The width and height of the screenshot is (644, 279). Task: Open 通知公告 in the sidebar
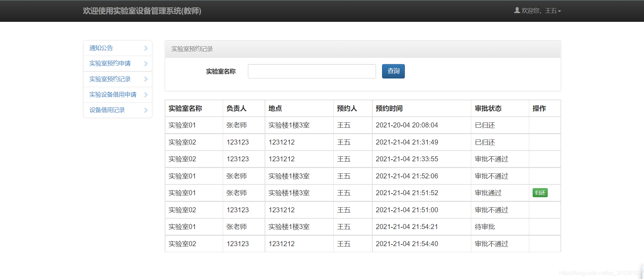coord(118,48)
